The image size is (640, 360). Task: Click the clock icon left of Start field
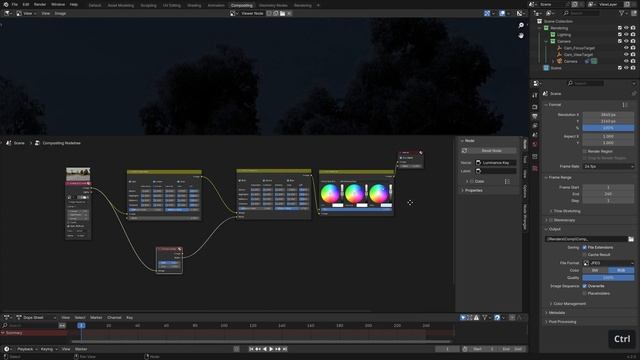465,349
